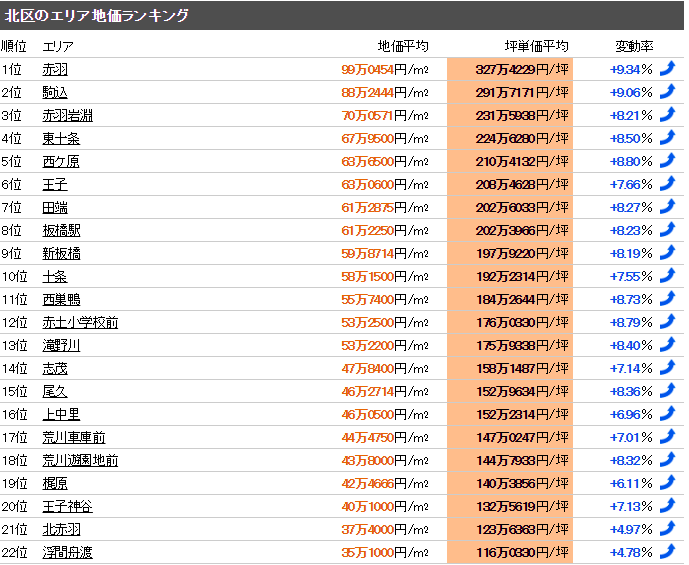Click the up arrow icon beside +8.80%
The height and width of the screenshot is (565, 689).
667,161
